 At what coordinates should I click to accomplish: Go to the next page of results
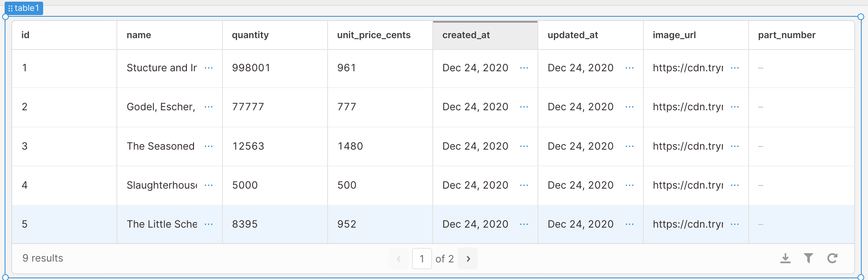click(x=468, y=259)
